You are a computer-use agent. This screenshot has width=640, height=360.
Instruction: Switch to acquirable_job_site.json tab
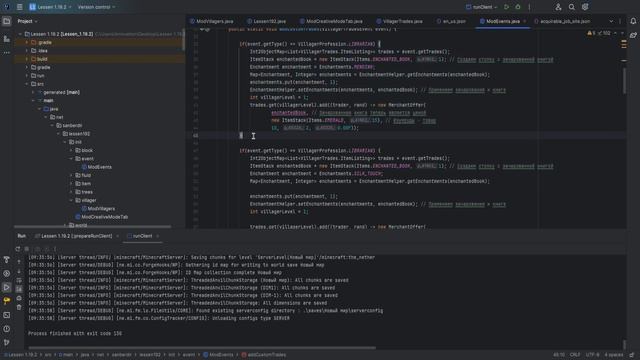pos(562,21)
